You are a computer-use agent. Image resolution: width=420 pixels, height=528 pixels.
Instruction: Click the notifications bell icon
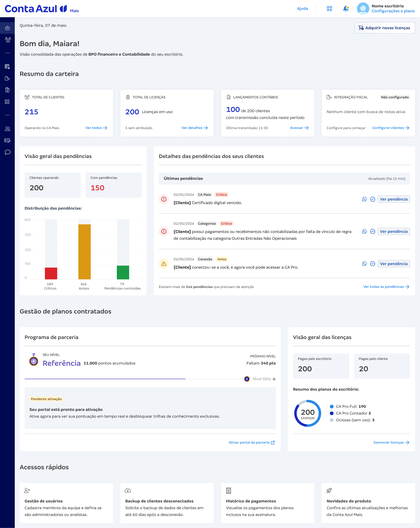coord(346,9)
